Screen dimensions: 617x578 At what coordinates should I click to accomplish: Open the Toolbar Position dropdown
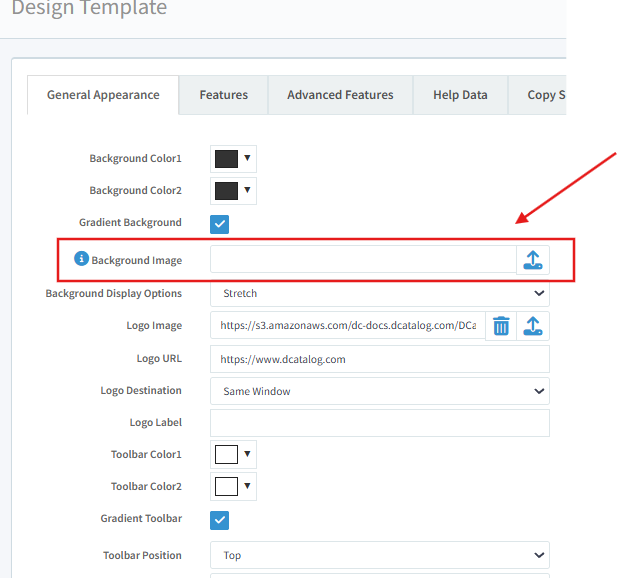point(379,555)
